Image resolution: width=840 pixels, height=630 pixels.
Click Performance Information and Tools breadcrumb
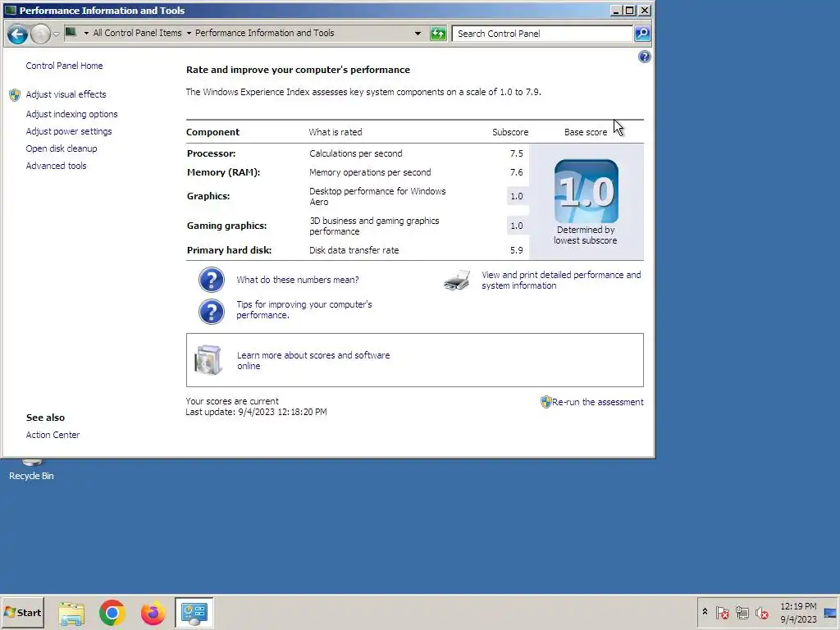pyautogui.click(x=265, y=33)
